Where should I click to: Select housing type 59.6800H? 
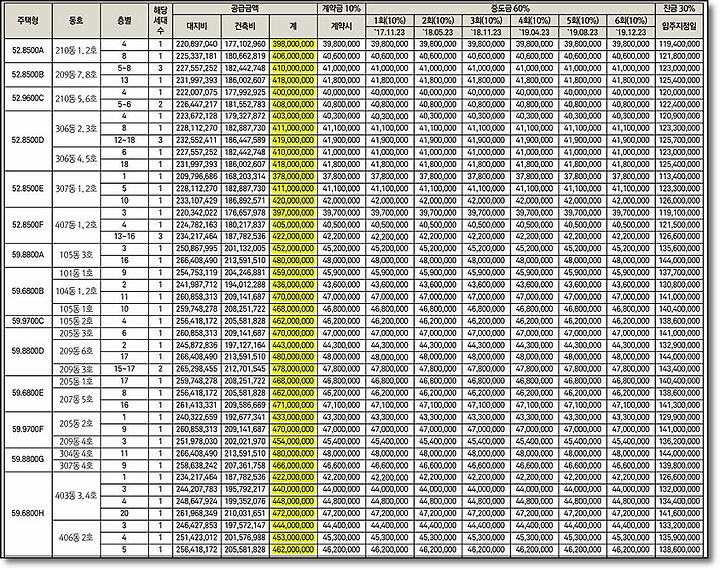[x=28, y=513]
